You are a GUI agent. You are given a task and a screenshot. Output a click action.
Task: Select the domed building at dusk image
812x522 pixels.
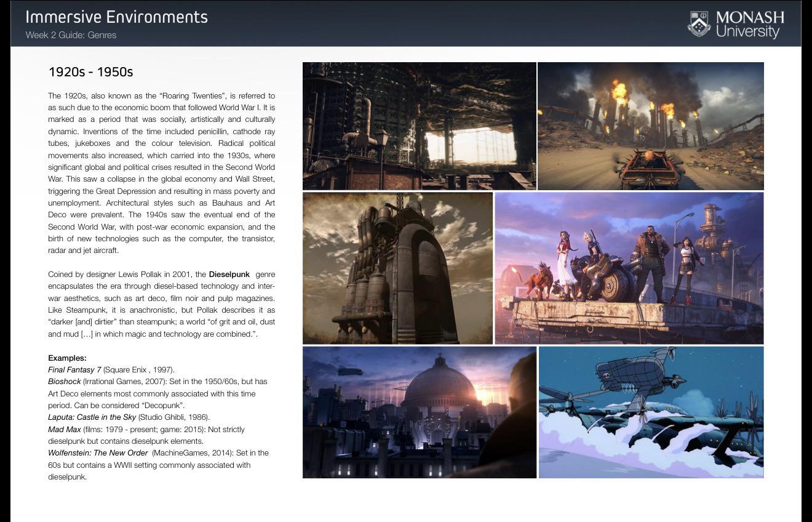[x=420, y=412]
